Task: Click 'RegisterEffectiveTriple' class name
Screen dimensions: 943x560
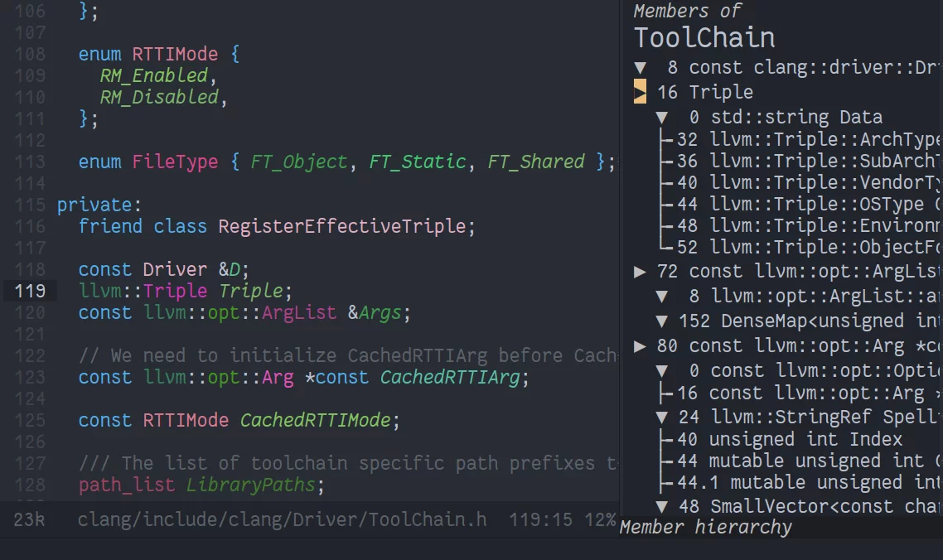Action: 341,227
